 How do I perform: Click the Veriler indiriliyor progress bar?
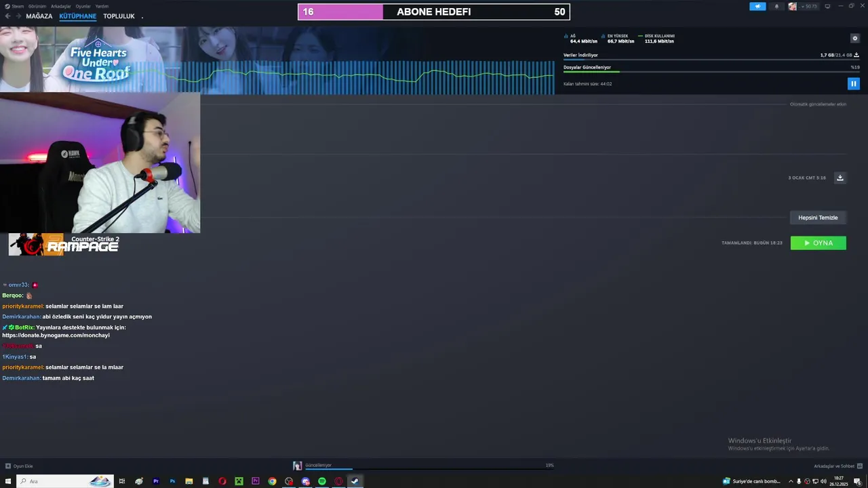[x=711, y=60]
